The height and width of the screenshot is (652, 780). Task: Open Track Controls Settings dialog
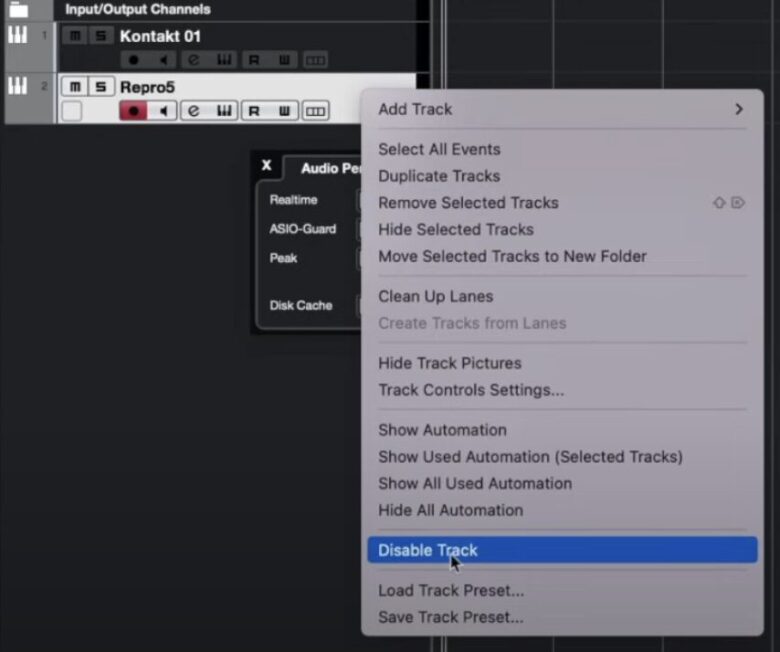(x=471, y=390)
